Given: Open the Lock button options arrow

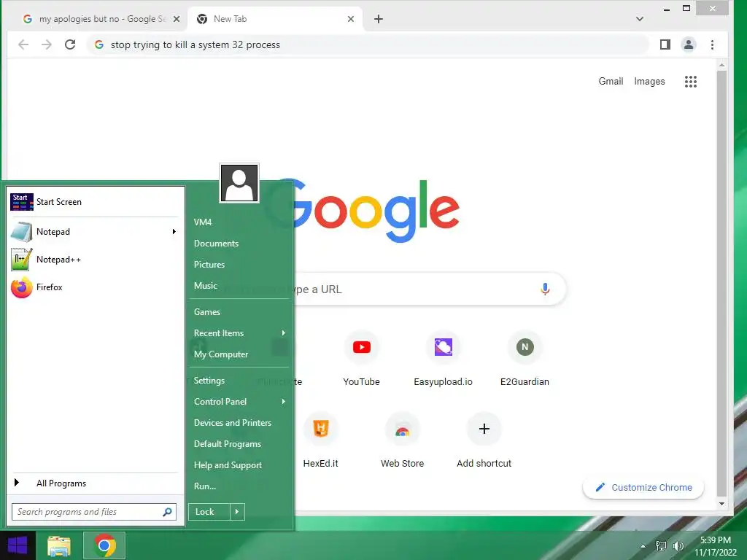Looking at the screenshot, I should coord(237,512).
